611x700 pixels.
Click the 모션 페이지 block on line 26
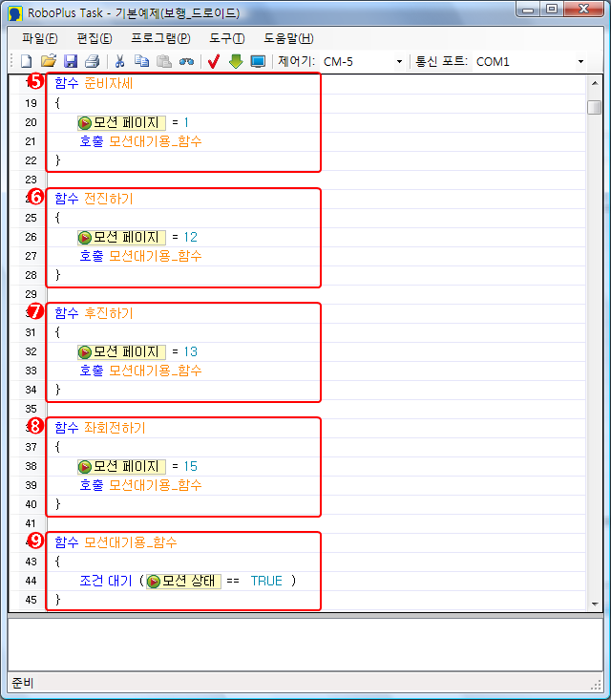coord(121,237)
